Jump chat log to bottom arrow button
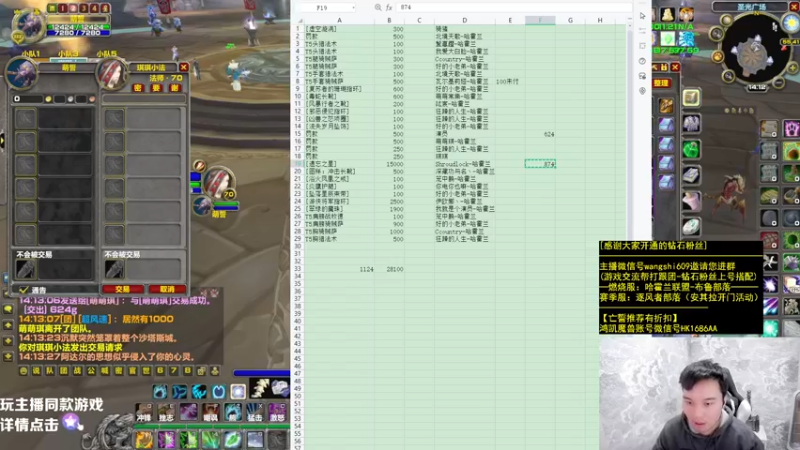This screenshot has width=800, height=450. coord(8,357)
